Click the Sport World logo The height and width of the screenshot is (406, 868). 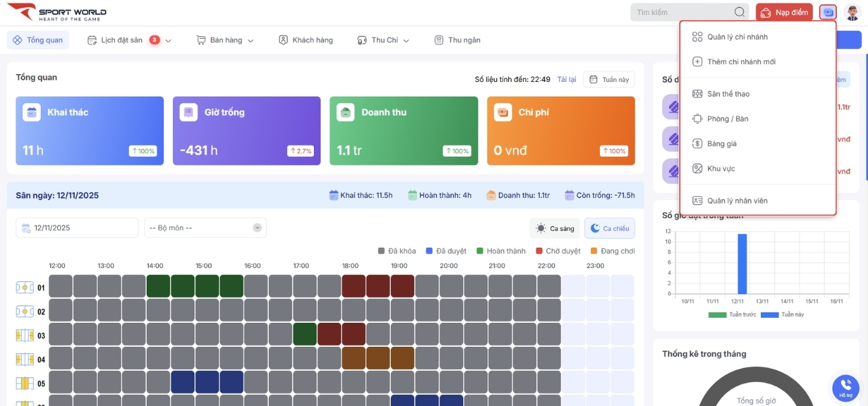(x=57, y=12)
